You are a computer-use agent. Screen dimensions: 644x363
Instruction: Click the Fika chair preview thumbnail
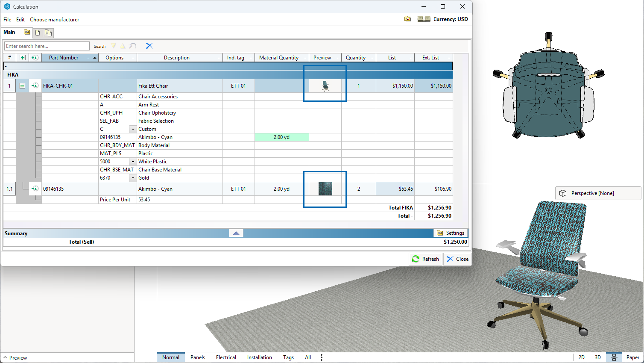pyautogui.click(x=325, y=86)
